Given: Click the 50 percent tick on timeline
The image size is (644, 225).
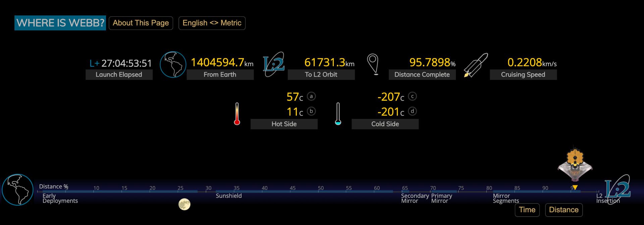Looking at the screenshot, I should point(321,188).
